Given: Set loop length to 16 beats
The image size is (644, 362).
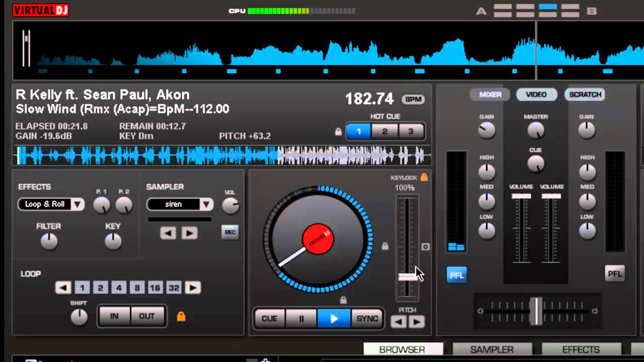Looking at the screenshot, I should click(x=155, y=288).
